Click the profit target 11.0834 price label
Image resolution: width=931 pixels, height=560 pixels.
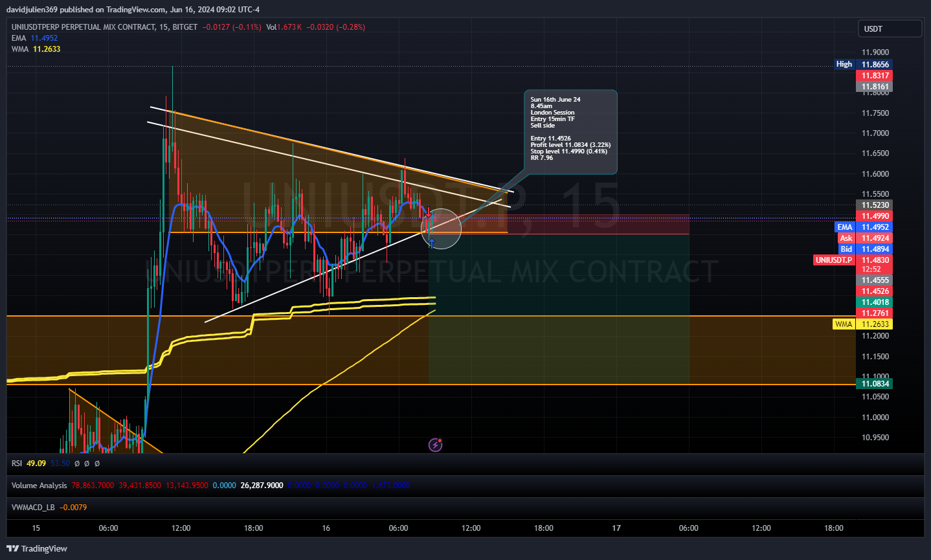(x=875, y=384)
